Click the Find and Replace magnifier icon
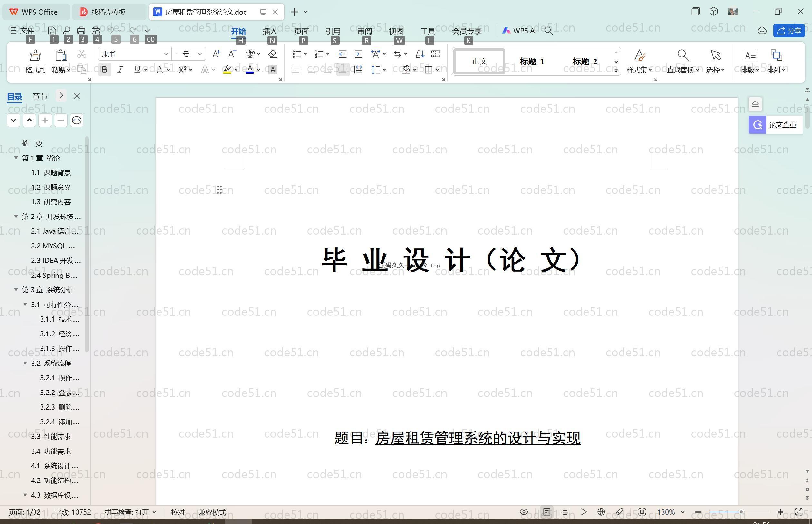The height and width of the screenshot is (524, 812). pyautogui.click(x=683, y=55)
